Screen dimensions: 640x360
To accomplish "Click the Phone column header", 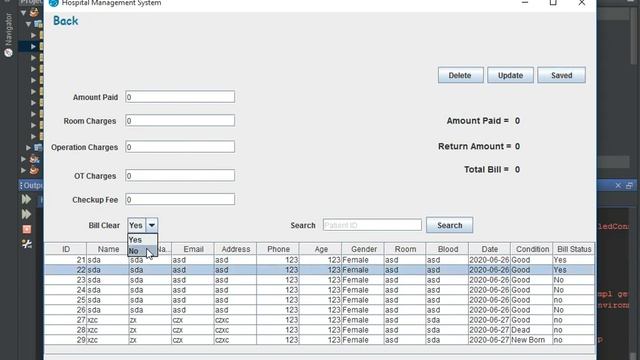I will pyautogui.click(x=278, y=249).
